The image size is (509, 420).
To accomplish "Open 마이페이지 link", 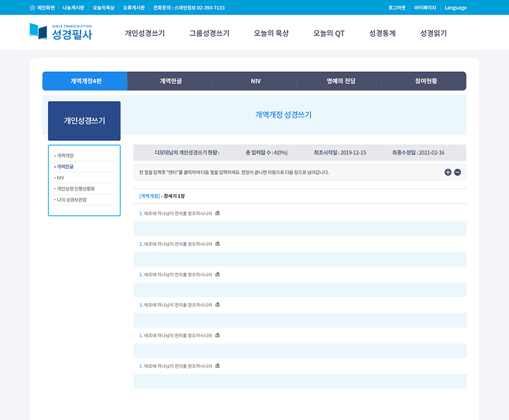I will (425, 8).
